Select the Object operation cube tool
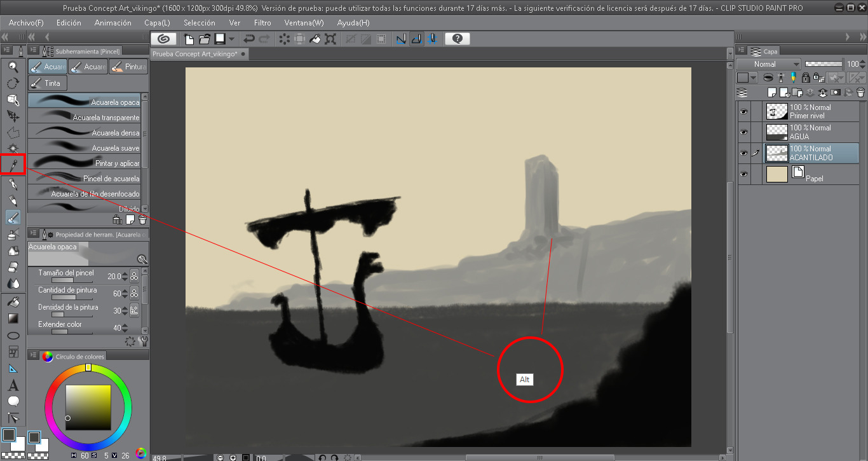This screenshot has width=868, height=461. click(13, 100)
